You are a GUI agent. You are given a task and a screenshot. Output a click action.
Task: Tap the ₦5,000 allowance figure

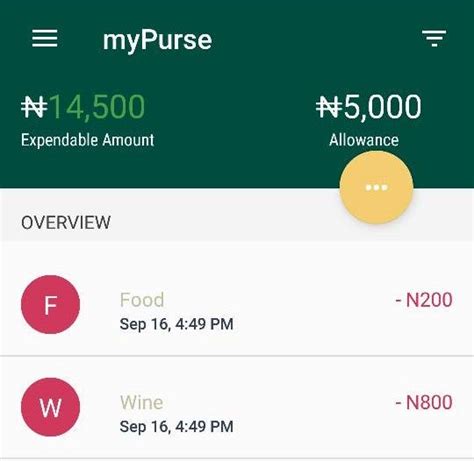click(369, 106)
